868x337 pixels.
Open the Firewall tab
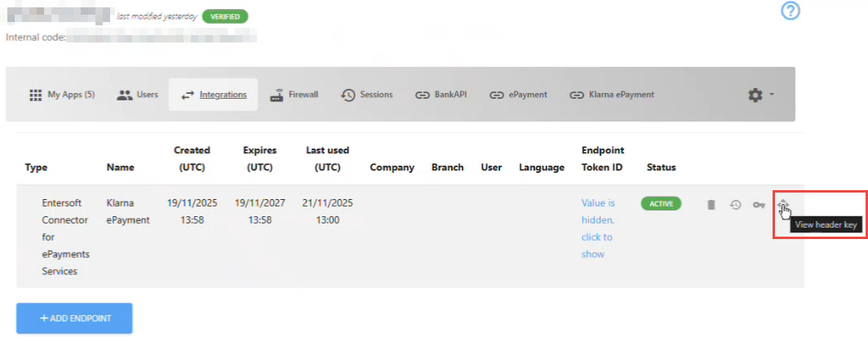294,95
